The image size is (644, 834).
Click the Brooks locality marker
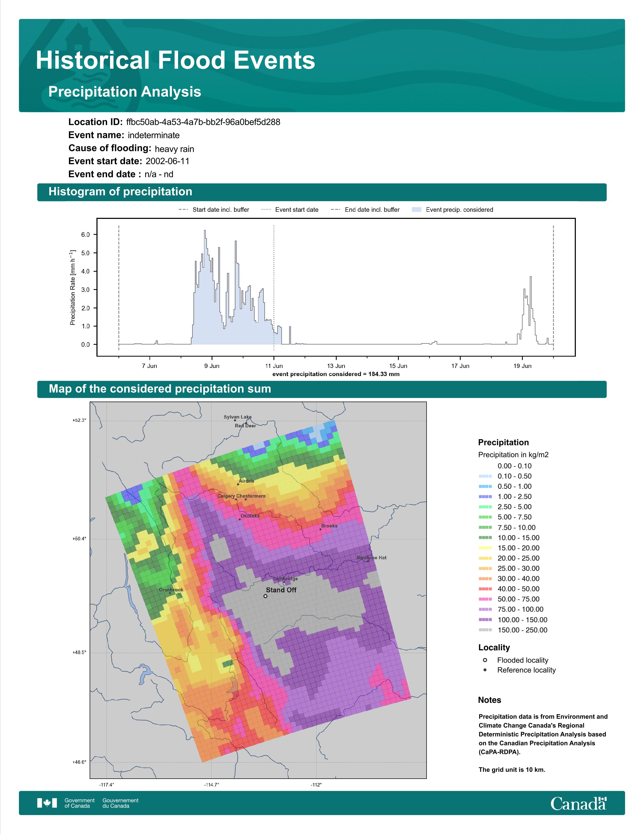[320, 529]
